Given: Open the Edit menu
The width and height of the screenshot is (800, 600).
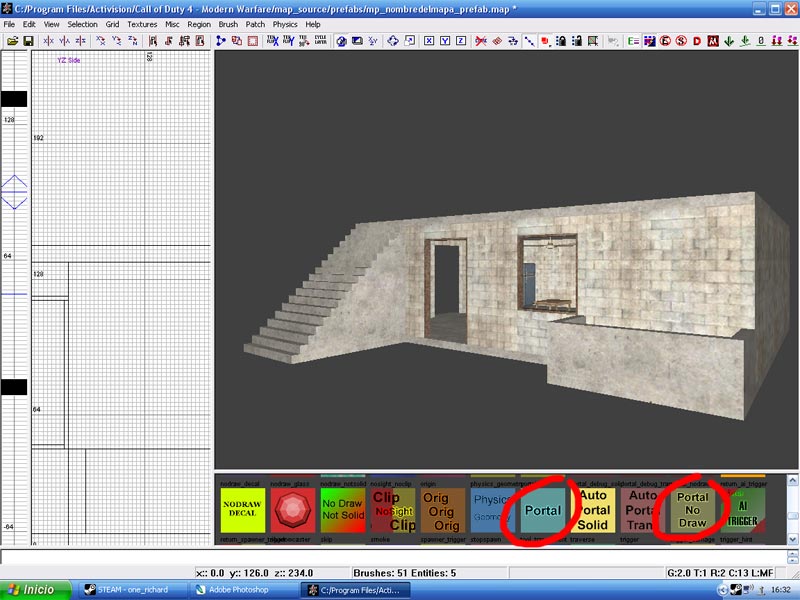Looking at the screenshot, I should click(29, 24).
